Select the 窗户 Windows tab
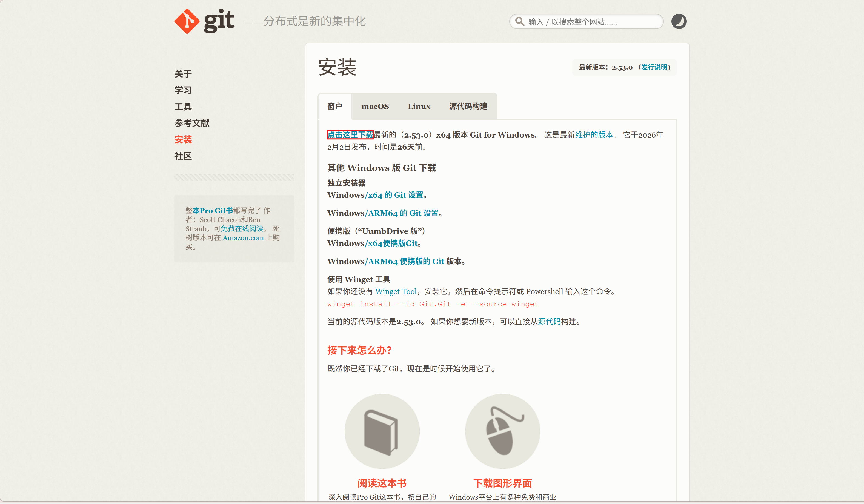Image resolution: width=864 pixels, height=504 pixels. tap(335, 106)
